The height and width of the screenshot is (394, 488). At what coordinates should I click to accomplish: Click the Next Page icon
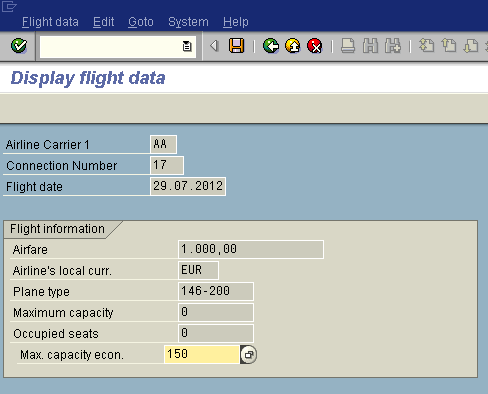(471, 46)
